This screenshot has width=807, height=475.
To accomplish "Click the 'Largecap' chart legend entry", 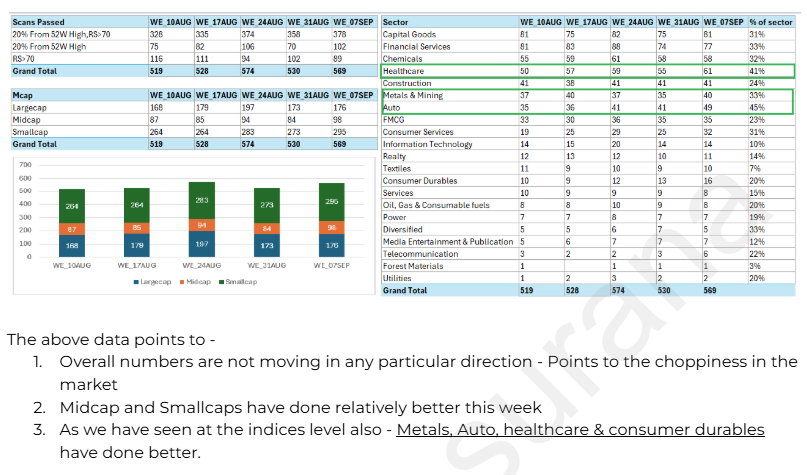I will coord(152,282).
